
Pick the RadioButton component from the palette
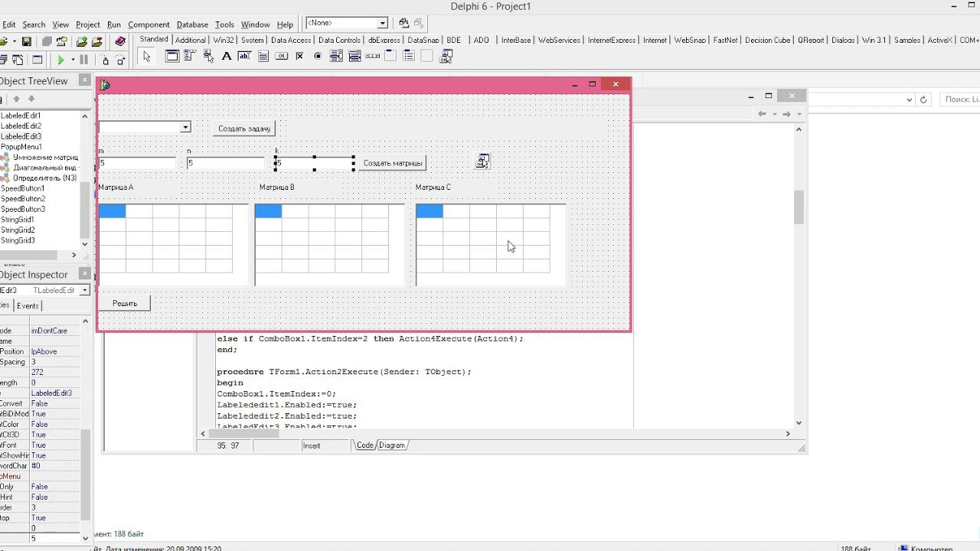click(x=318, y=56)
